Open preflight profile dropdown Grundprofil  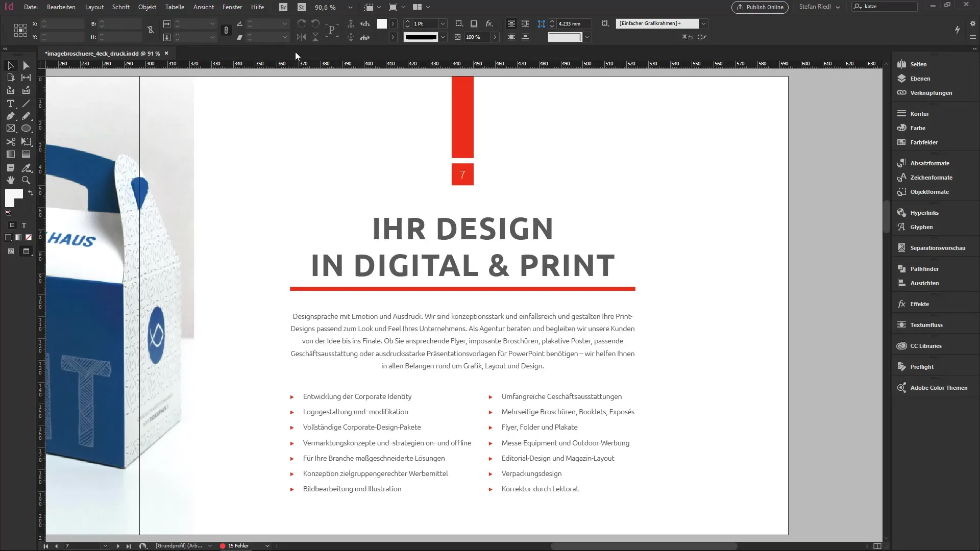[210, 546]
